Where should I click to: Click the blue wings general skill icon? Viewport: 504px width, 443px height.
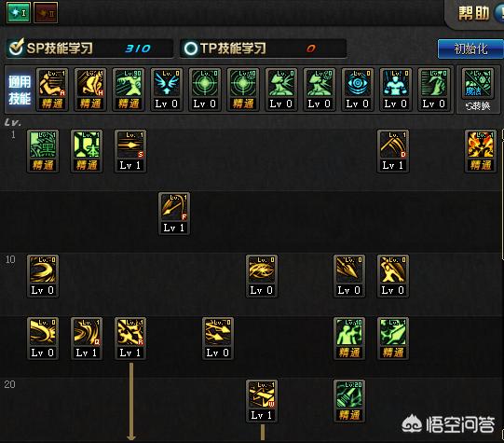coord(167,90)
